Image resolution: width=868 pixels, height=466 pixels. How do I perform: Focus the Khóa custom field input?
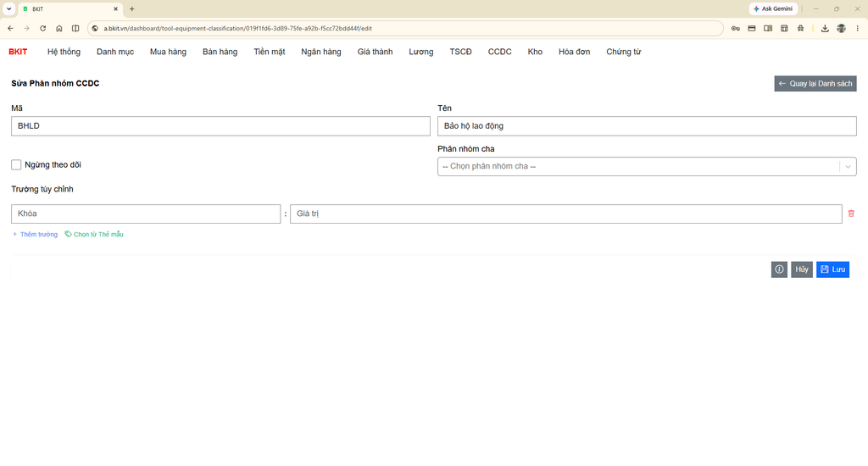[x=146, y=214]
